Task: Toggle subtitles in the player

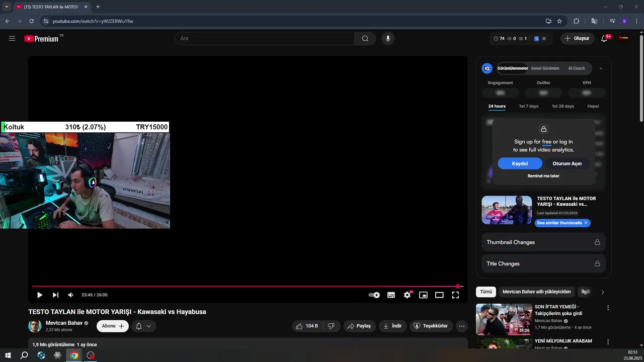Action: click(x=391, y=295)
